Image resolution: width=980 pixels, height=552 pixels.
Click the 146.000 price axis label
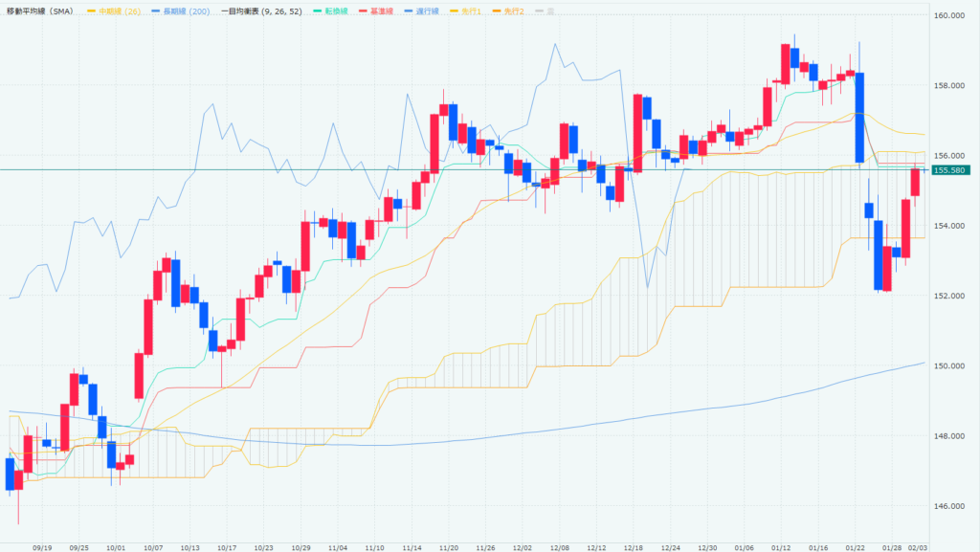[x=948, y=506]
